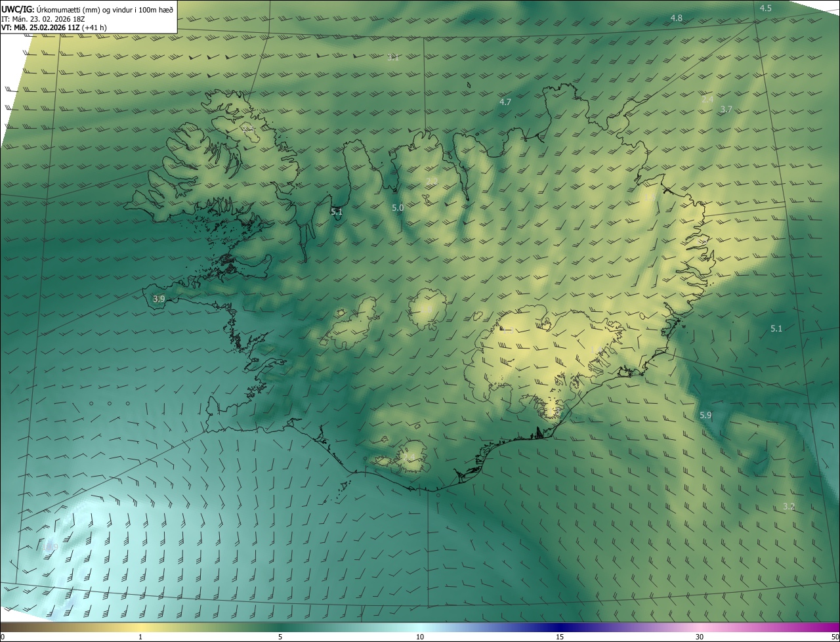The width and height of the screenshot is (840, 642).
Task: Click the "15" tick on the color scale
Action: coord(560,637)
